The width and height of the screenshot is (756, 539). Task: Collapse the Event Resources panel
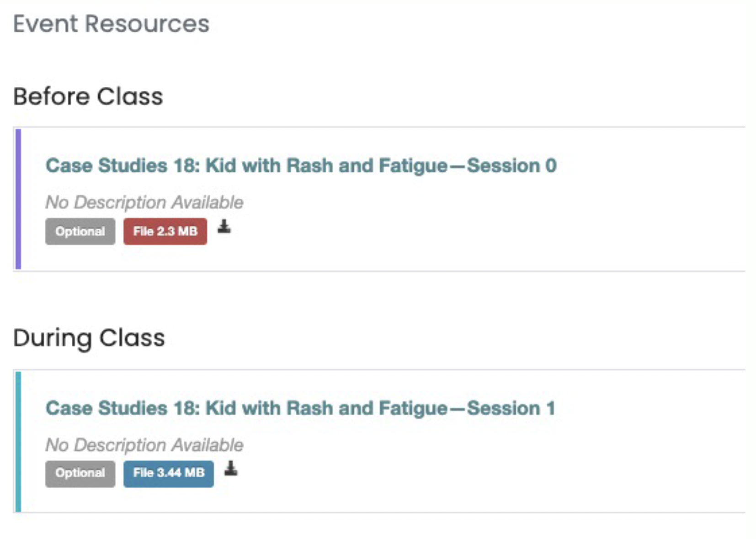[111, 24]
